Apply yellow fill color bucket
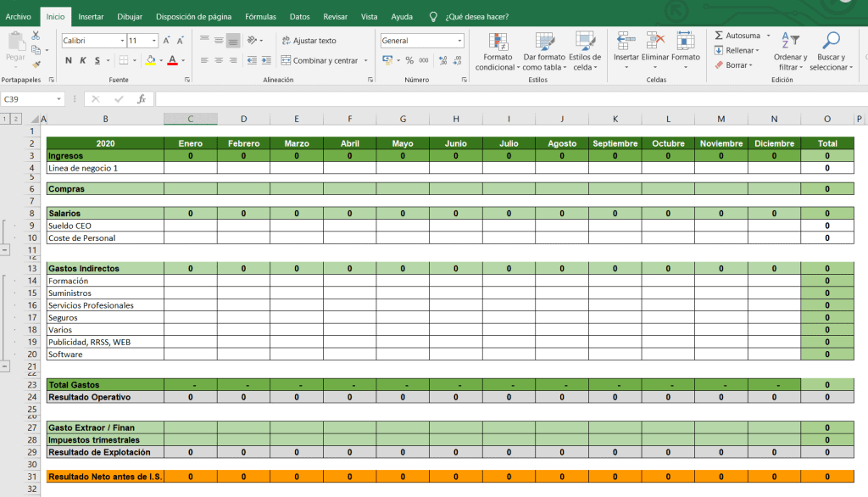The height and width of the screenshot is (497, 868). tap(151, 60)
